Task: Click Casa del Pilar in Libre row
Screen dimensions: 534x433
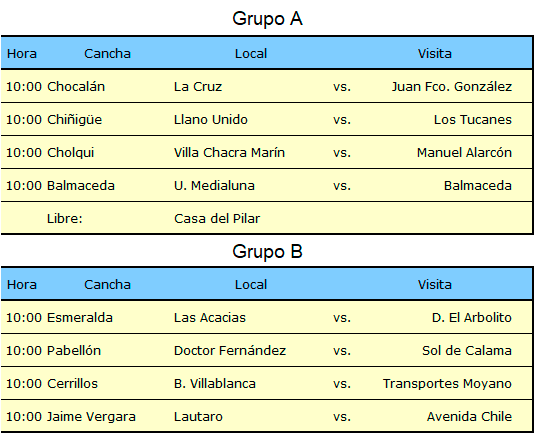Action: click(x=217, y=219)
